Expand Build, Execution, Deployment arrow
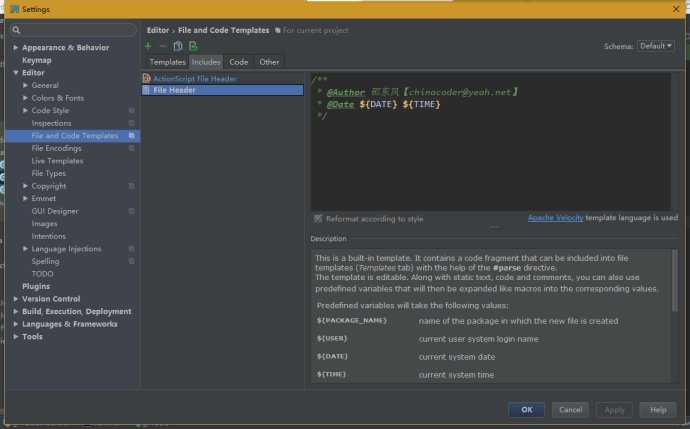This screenshot has height=429, width=690. coord(15,312)
